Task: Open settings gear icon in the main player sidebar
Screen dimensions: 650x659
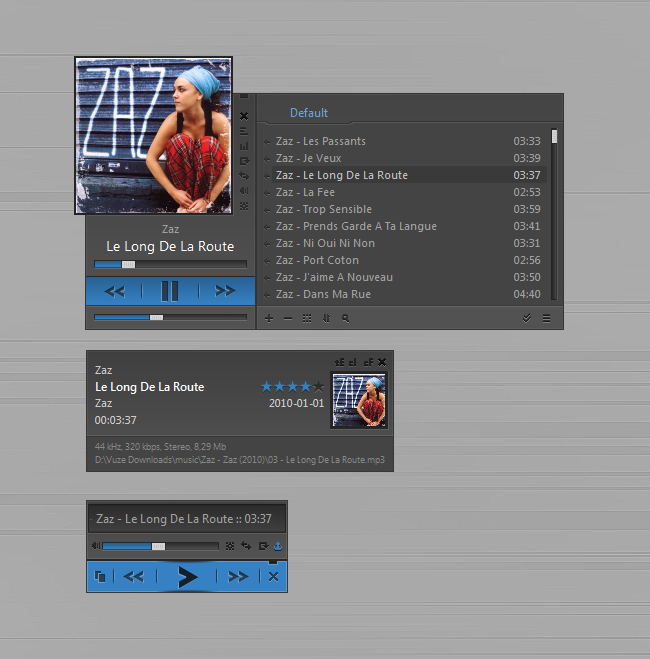Action: click(244, 206)
